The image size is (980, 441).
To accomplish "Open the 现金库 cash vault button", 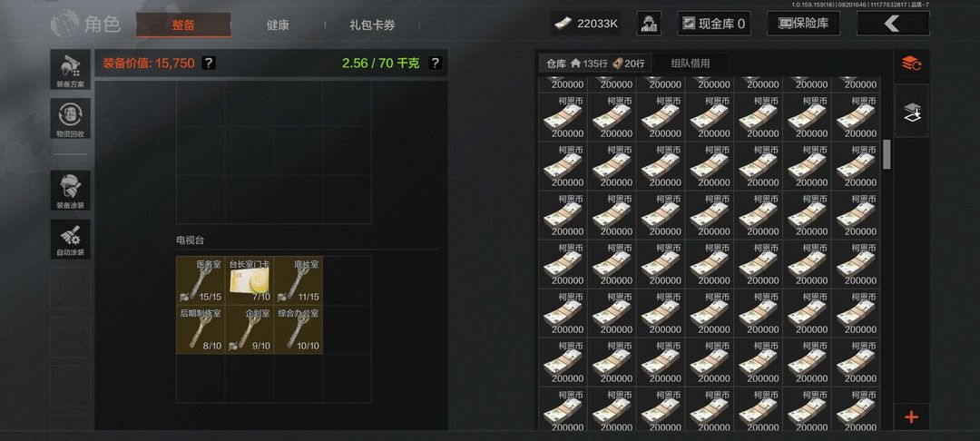I will [x=714, y=24].
